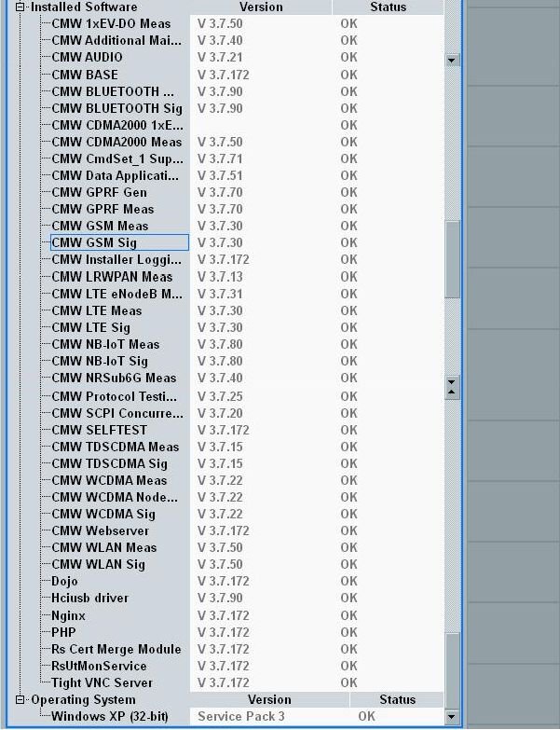Select the CMW GPRF Gen entry

[x=99, y=192]
